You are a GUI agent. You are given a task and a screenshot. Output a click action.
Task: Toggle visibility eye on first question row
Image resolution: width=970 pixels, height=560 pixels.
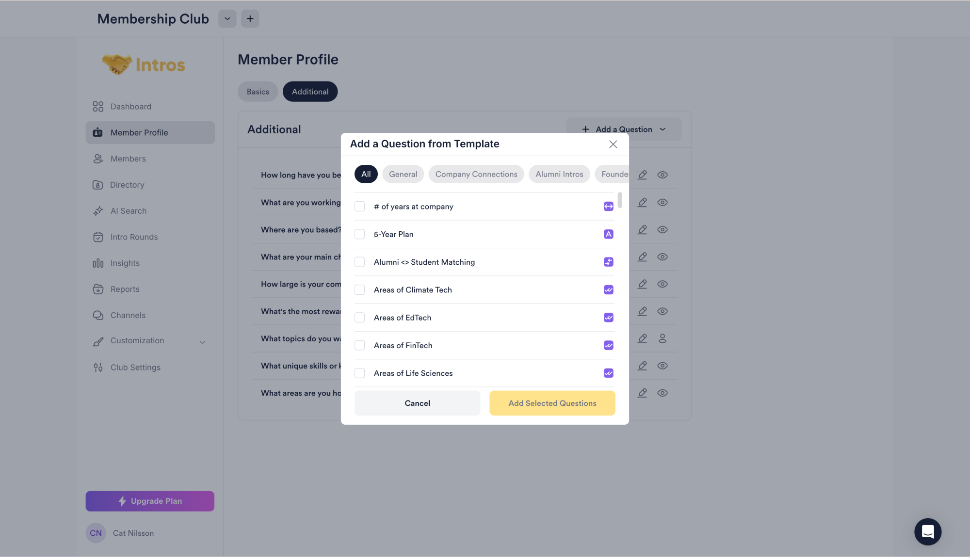[x=663, y=175]
